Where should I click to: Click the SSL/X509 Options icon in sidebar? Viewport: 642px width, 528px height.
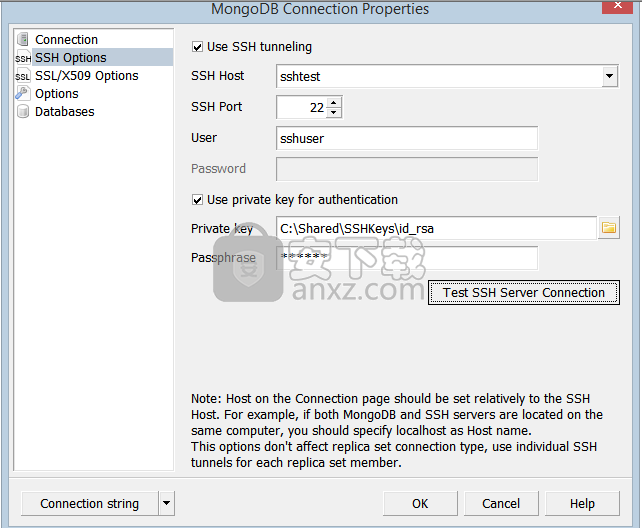tap(23, 76)
